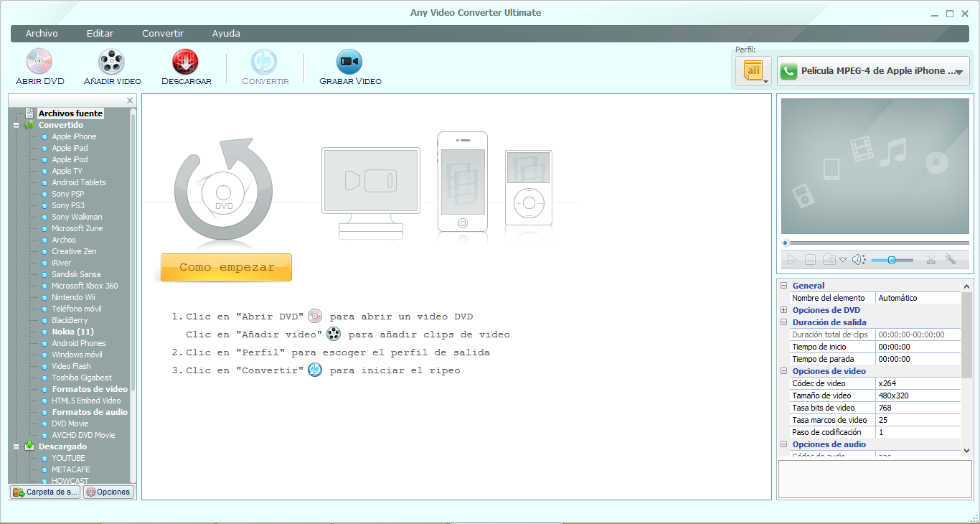This screenshot has height=524, width=980.
Task: Select Android Tablets in the tree
Action: 79,182
